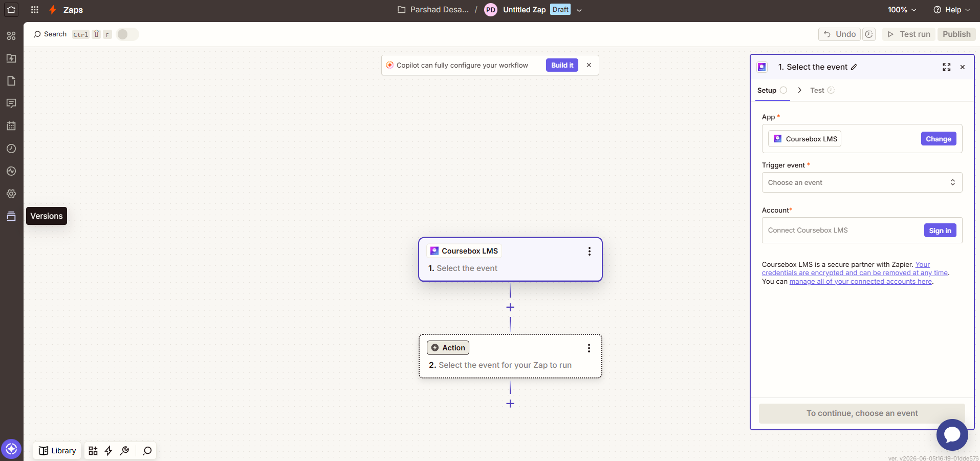Click the Draft status badge
Screen dimensions: 980x461
coord(560,10)
